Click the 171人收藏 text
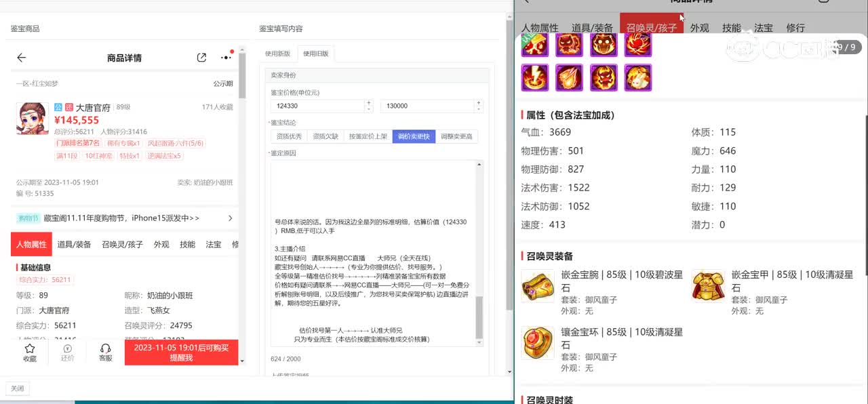868x404 pixels. point(217,107)
